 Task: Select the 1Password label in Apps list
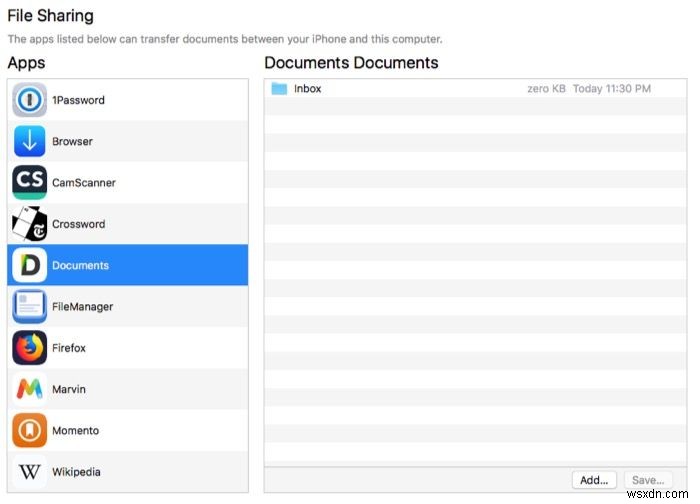coord(78,100)
